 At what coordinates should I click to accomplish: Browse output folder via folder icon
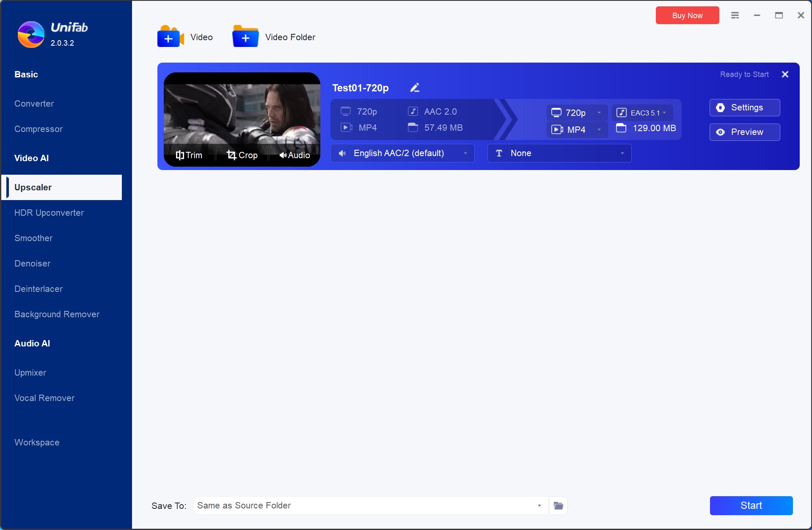[558, 505]
